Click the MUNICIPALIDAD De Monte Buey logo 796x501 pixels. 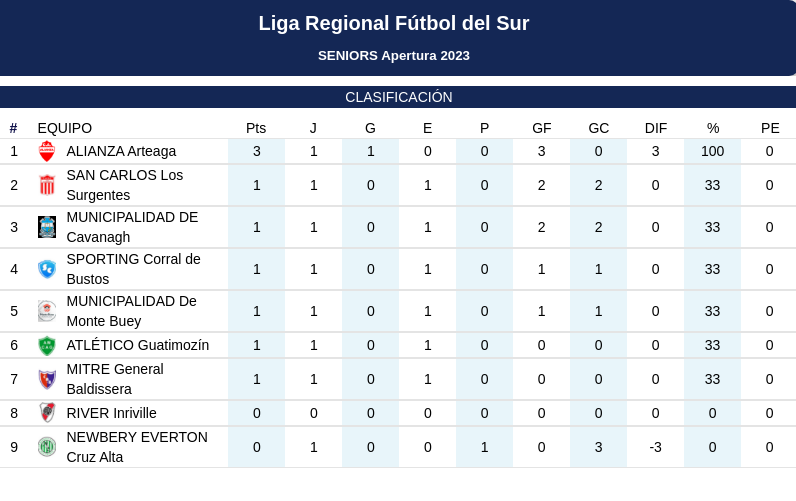[47, 311]
